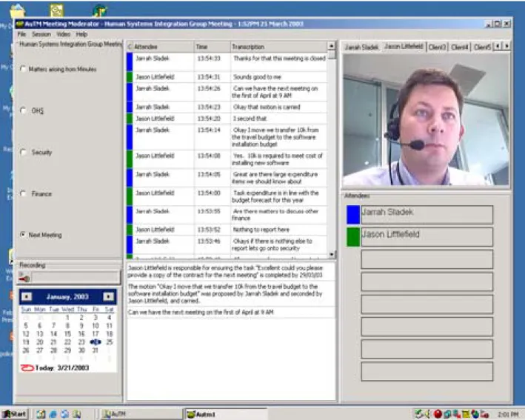Click the first quick launch icon next to Start

point(41,414)
